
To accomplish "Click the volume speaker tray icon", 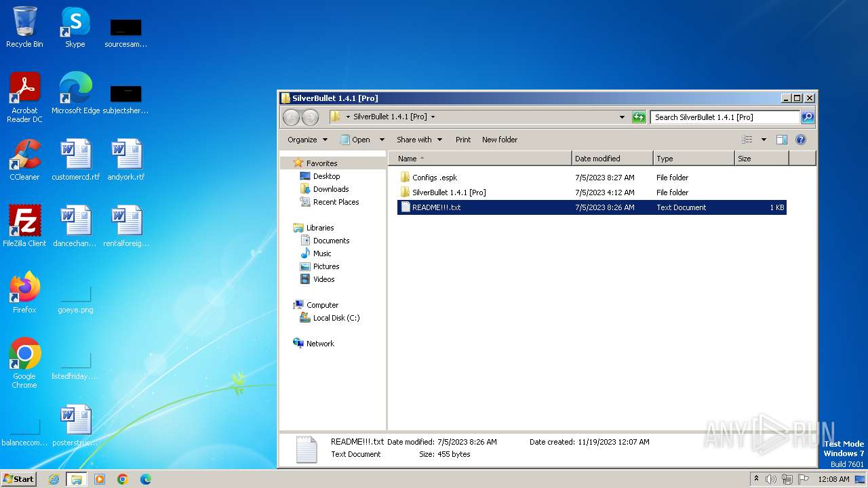I will pyautogui.click(x=771, y=479).
